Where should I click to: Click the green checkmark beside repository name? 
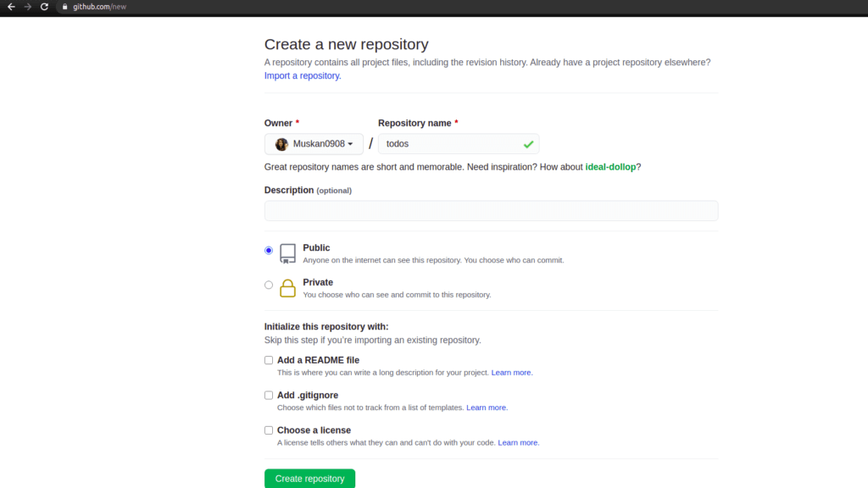[x=528, y=143]
